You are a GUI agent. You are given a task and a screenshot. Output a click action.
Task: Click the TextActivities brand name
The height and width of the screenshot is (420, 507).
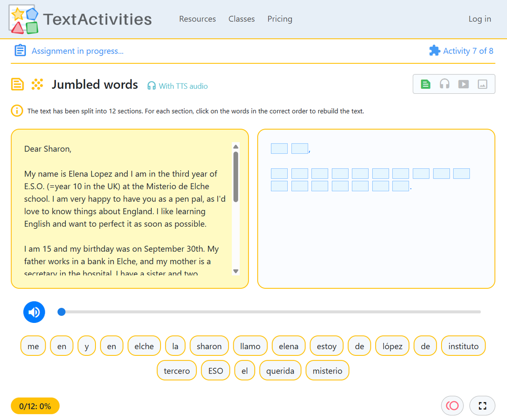tap(98, 19)
